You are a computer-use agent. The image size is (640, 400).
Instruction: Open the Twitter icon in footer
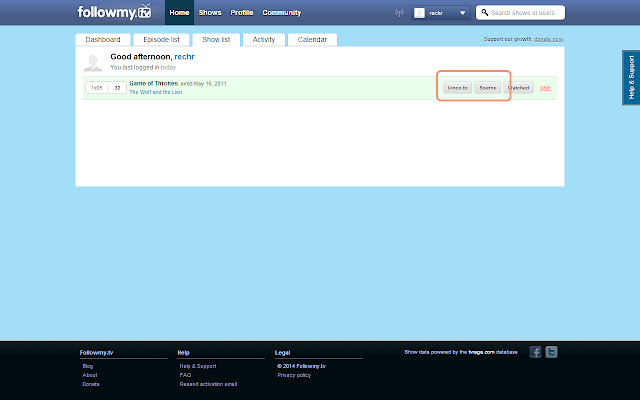(x=551, y=352)
